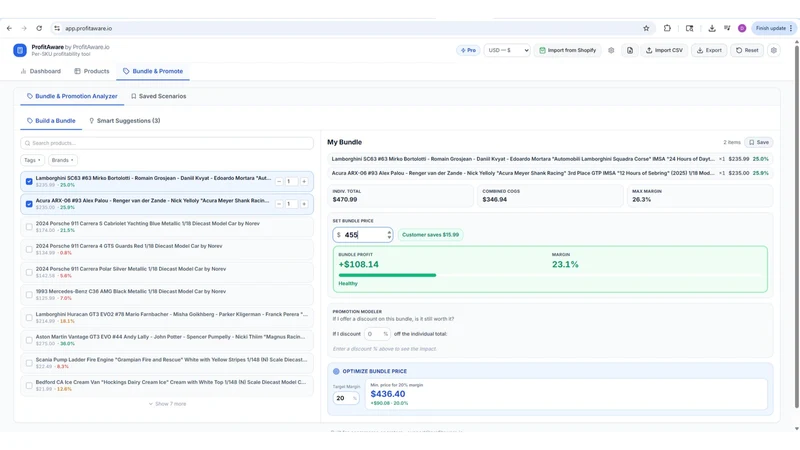The image size is (800, 450).
Task: Expand Show 7 more products
Action: (167, 404)
